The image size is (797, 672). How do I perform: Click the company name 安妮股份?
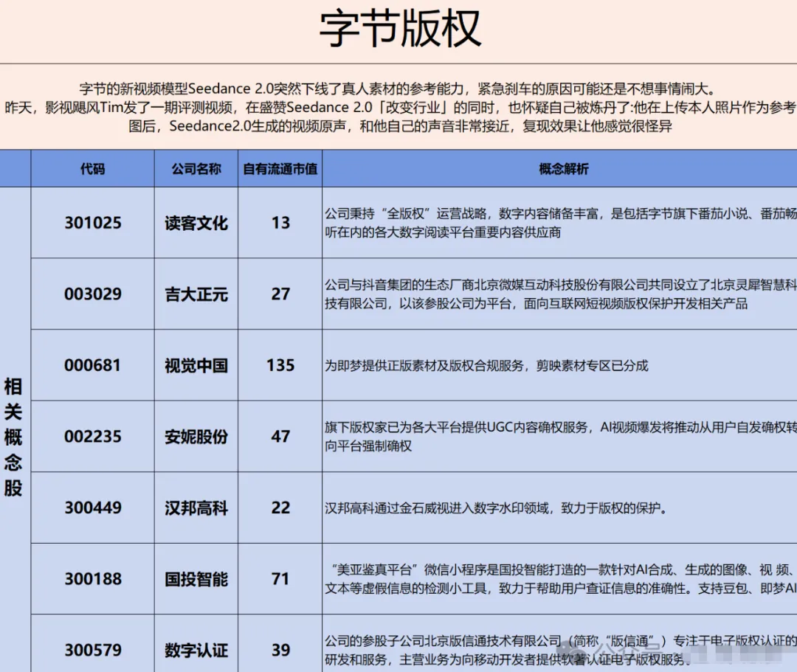point(196,437)
